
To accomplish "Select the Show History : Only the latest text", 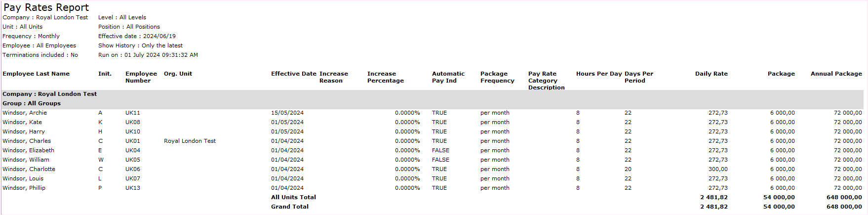I will click(x=140, y=45).
